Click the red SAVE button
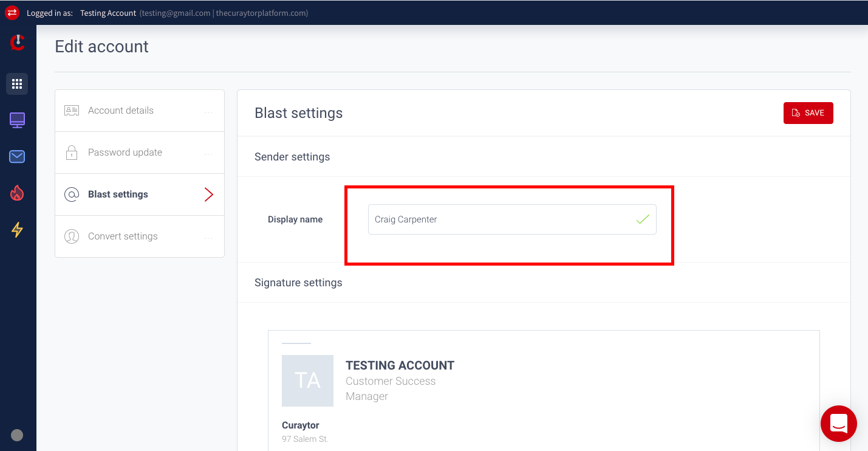This screenshot has width=868, height=451. [x=808, y=113]
